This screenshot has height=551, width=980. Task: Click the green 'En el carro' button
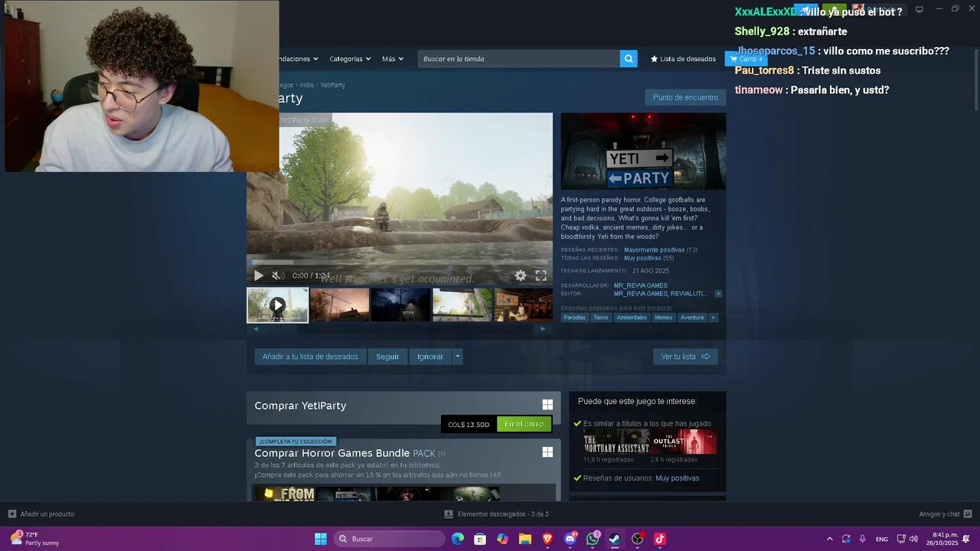click(524, 424)
